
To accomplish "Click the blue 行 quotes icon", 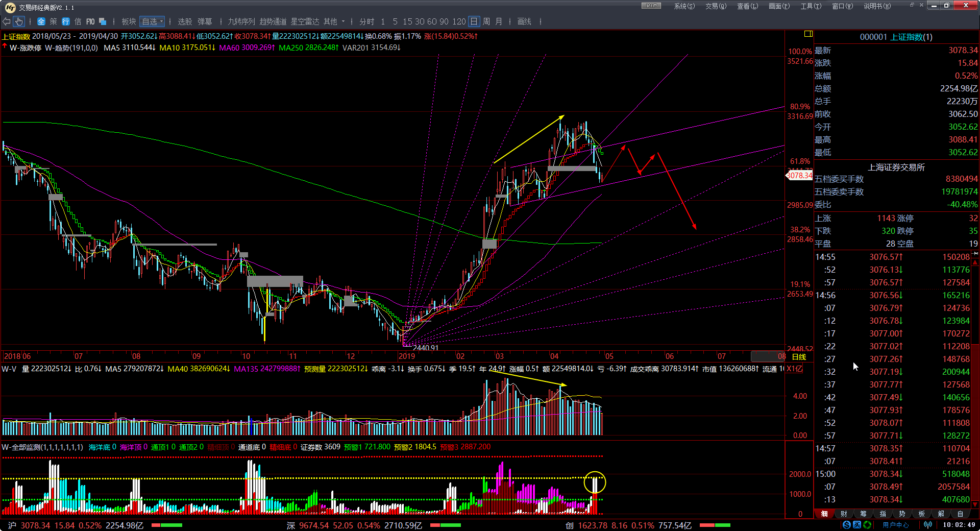I will coord(66,21).
